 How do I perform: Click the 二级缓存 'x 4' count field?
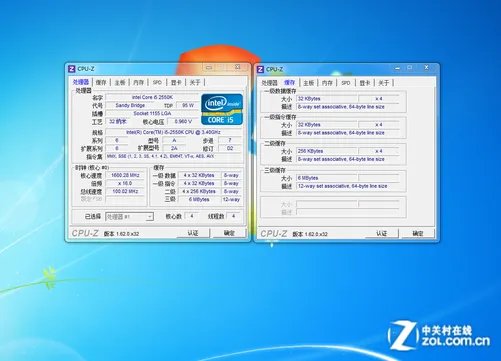pyautogui.click(x=379, y=151)
